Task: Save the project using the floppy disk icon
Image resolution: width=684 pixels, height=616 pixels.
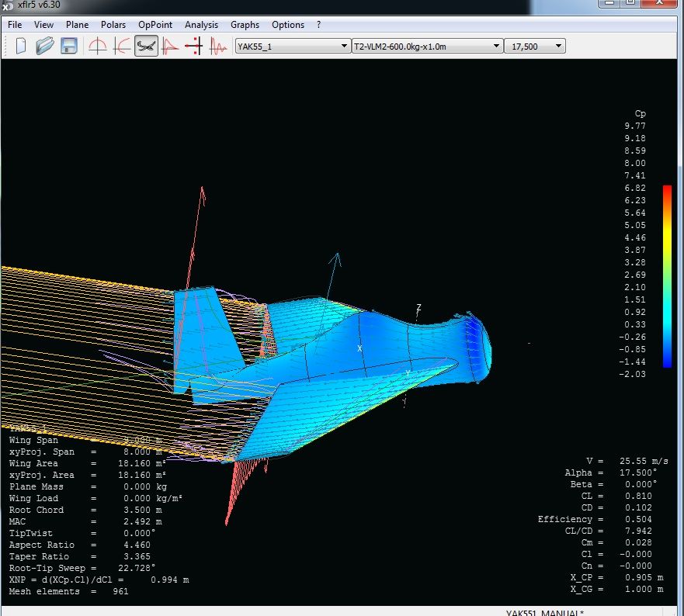Action: 68,47
